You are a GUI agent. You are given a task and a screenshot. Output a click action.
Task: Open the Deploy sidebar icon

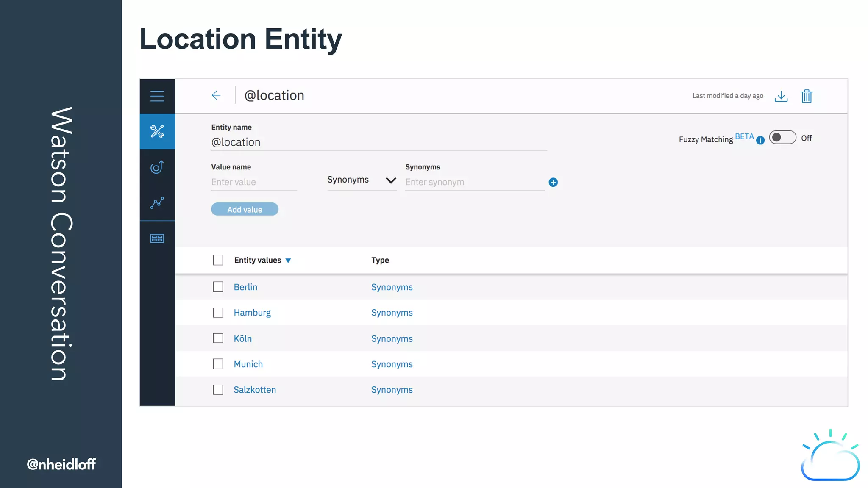coord(157,167)
